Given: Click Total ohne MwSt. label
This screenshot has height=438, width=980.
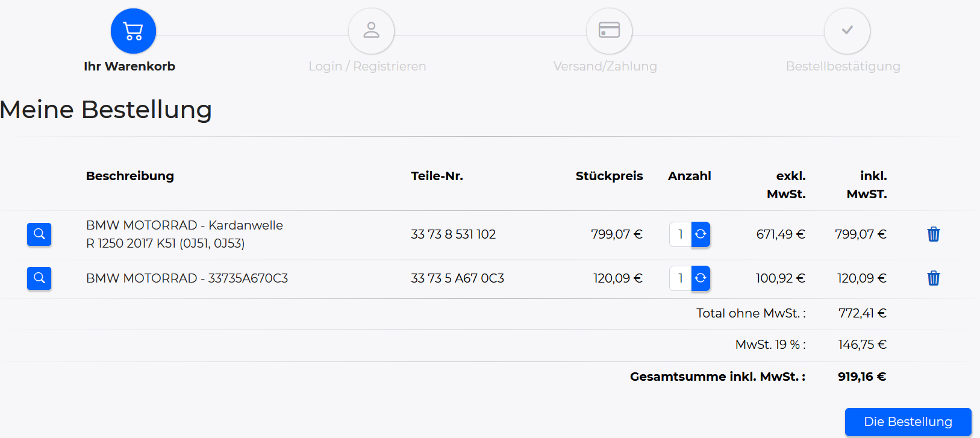Looking at the screenshot, I should coord(751,313).
